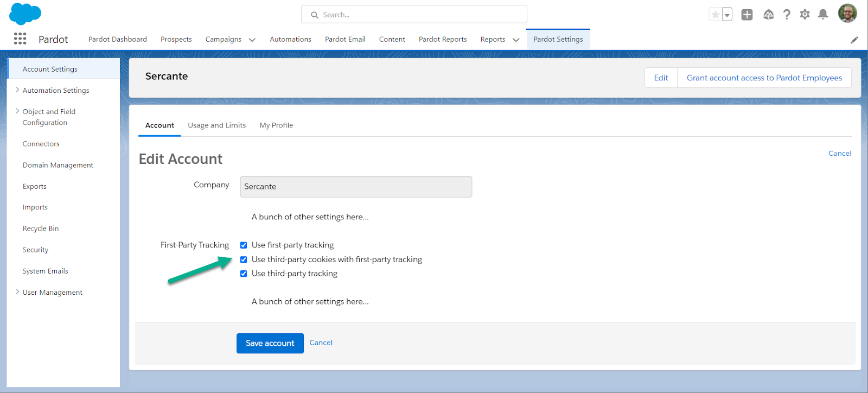The image size is (868, 393).
Task: Click the Save account button
Action: point(270,343)
